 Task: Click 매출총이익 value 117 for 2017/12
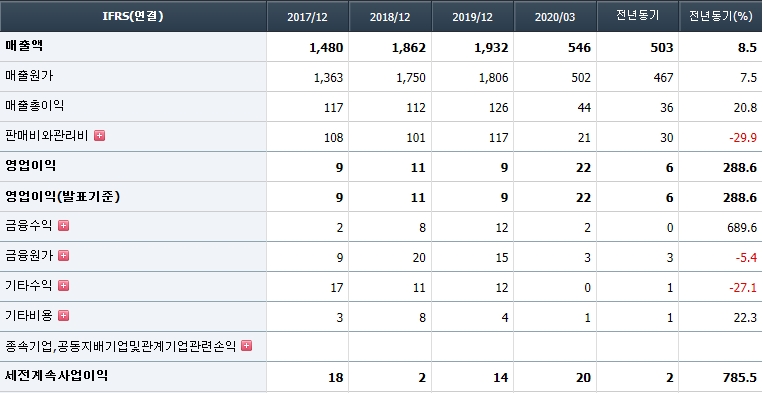[333, 107]
